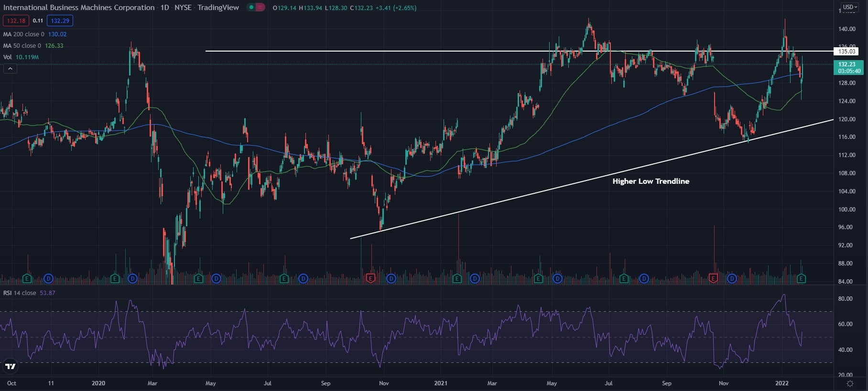
Task: Click the July 2021 earnings E marker
Action: 624,278
